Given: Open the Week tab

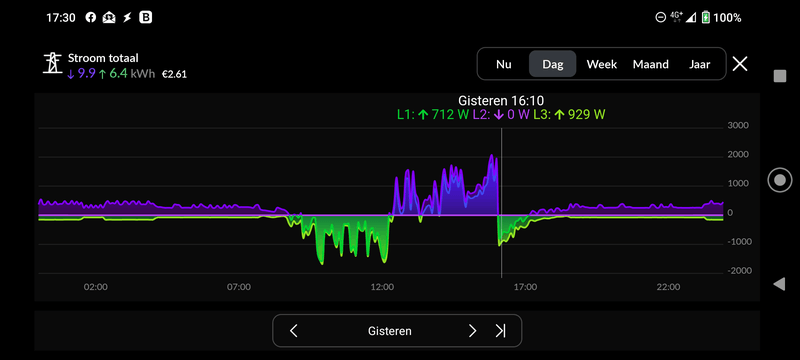Looking at the screenshot, I should (602, 64).
